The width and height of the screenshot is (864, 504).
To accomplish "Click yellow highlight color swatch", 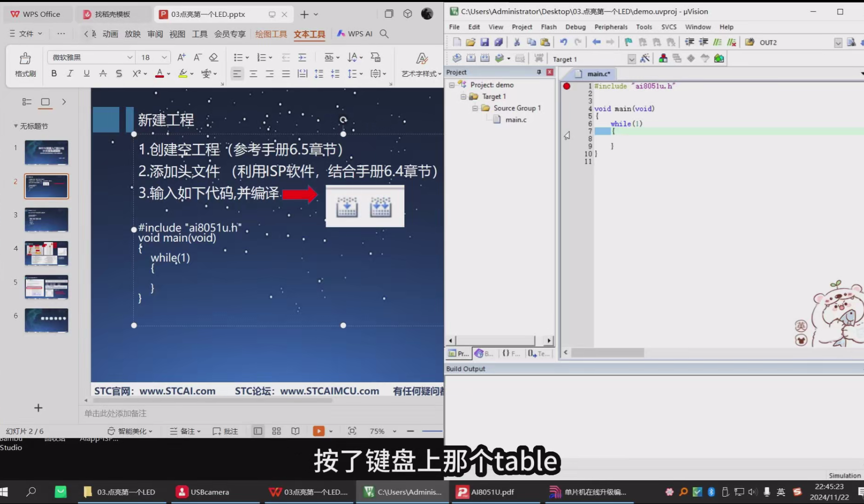I will tap(183, 74).
